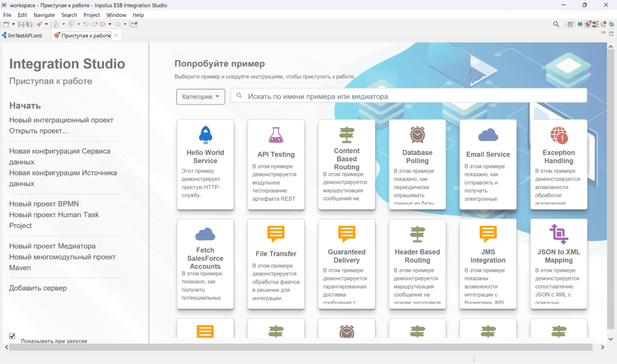Image resolution: width=617 pixels, height=364 pixels.
Task: Click the vertical scrollbar down arrow
Action: pyautogui.click(x=611, y=339)
